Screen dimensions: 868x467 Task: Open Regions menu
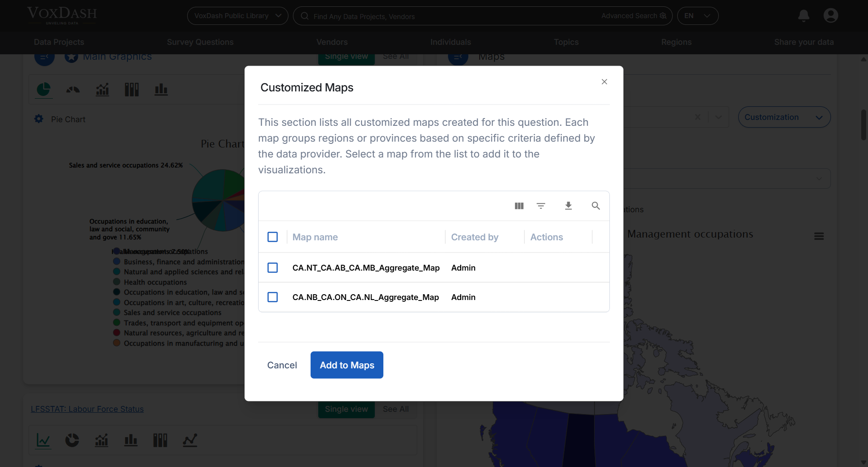pos(676,42)
